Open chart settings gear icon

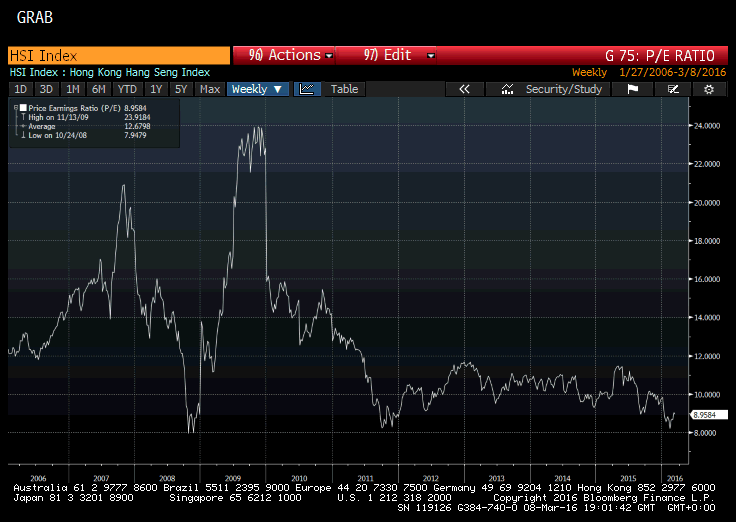point(709,89)
